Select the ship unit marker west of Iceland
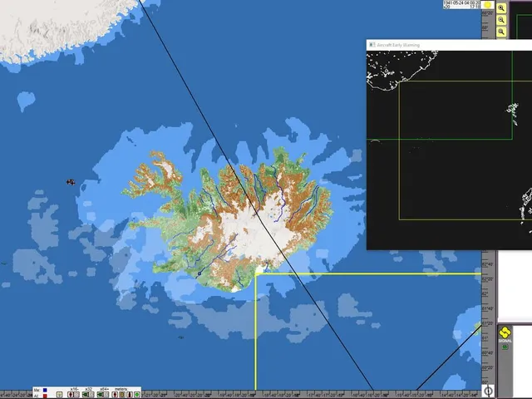The width and height of the screenshot is (532, 399). pyautogui.click(x=71, y=182)
